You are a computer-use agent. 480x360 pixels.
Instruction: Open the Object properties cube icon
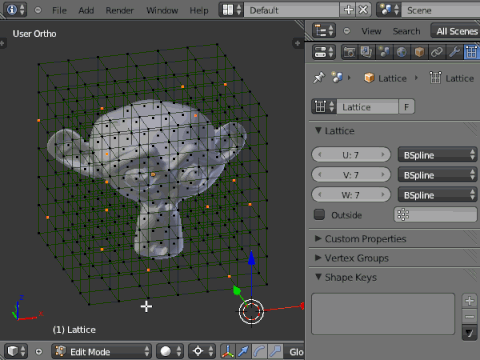tap(419, 52)
